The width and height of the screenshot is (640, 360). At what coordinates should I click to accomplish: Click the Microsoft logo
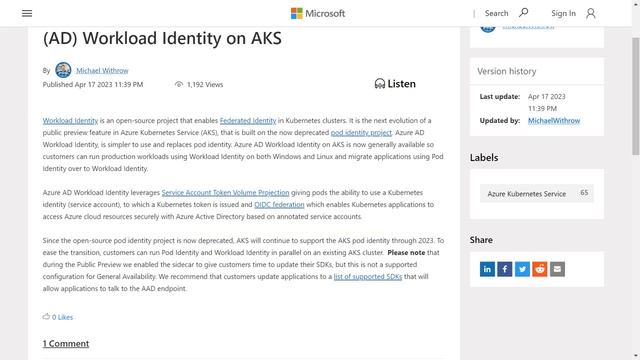[x=318, y=13]
